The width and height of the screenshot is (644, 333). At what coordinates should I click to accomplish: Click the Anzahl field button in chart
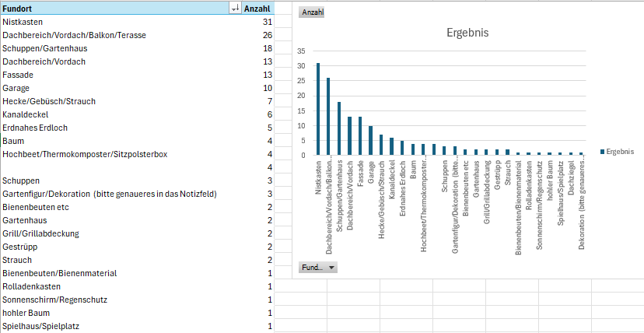pyautogui.click(x=312, y=12)
